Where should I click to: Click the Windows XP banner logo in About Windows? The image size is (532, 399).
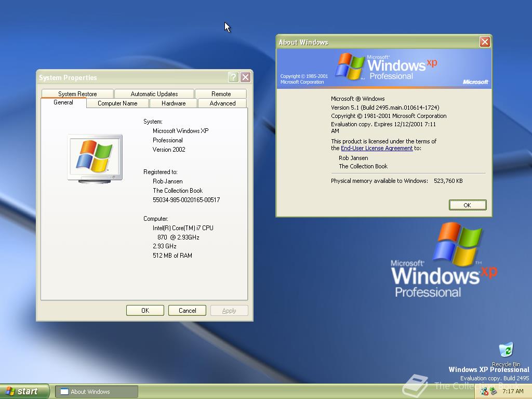tap(386, 67)
